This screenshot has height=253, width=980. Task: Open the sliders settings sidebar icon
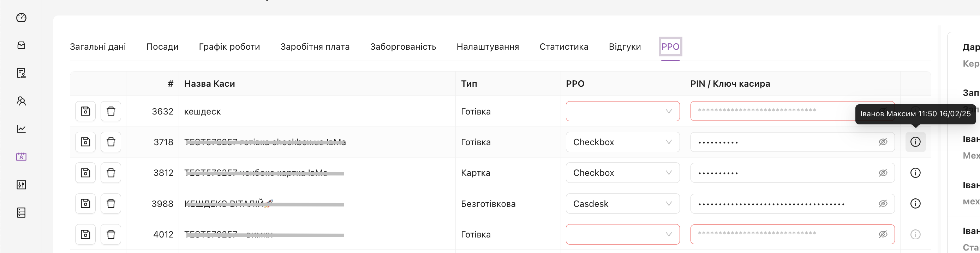(x=21, y=185)
